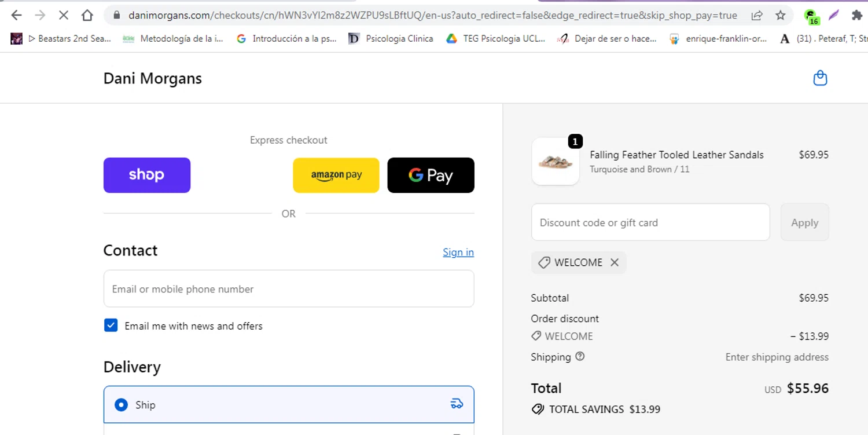Click the tag icon on WELCOME chip
The width and height of the screenshot is (868, 435).
544,262
